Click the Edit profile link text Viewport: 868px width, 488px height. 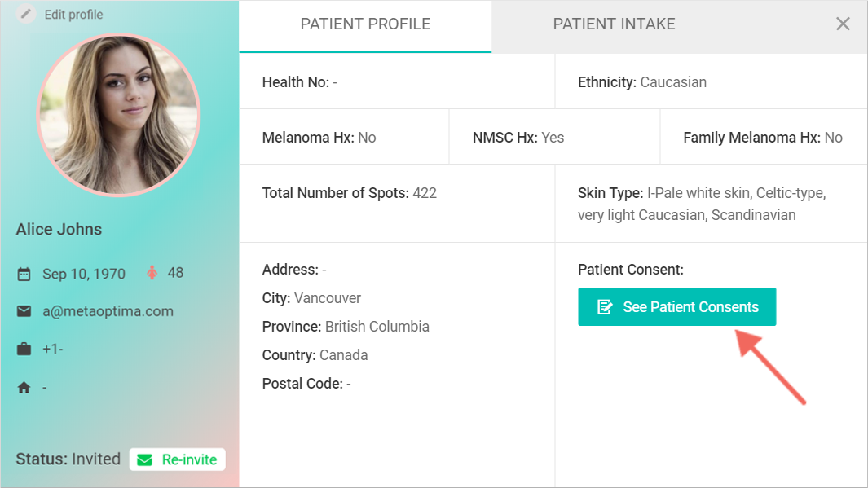coord(73,15)
